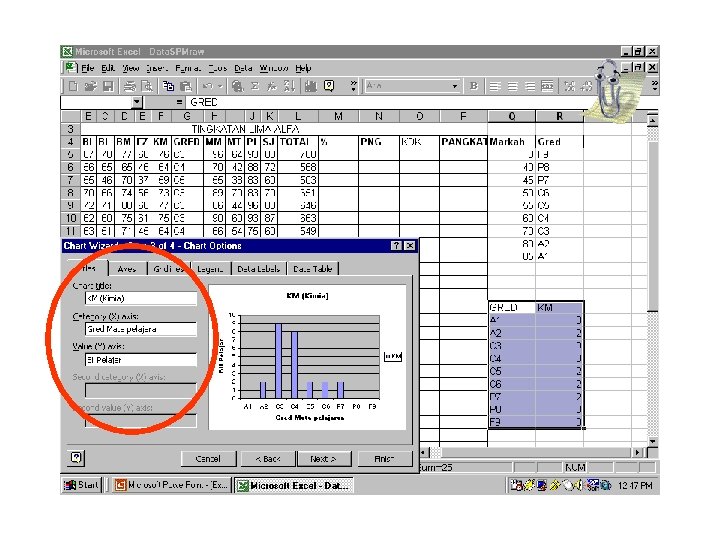Click Cancel in the Chart Wizard
Viewport: 720px width, 540px height.
coord(208,458)
